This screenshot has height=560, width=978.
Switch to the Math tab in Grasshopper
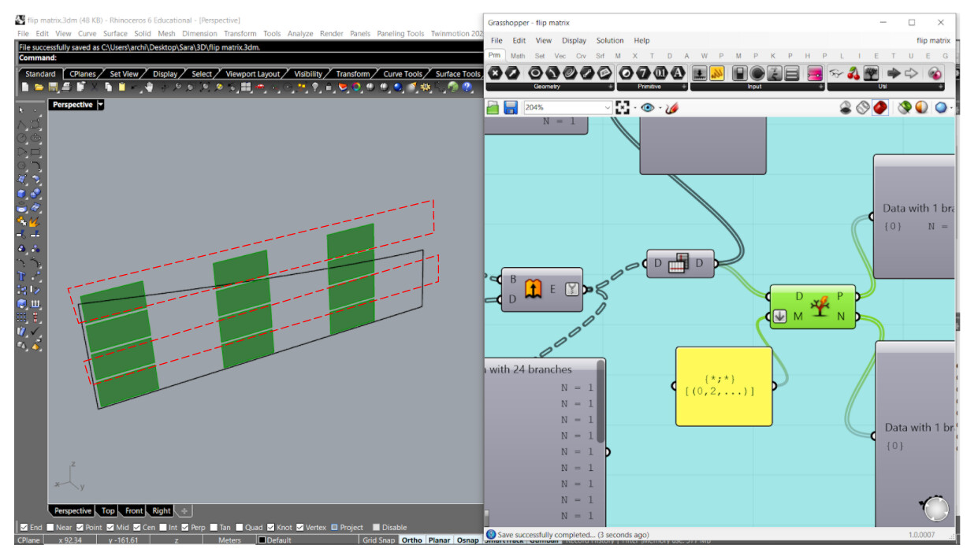tap(518, 55)
